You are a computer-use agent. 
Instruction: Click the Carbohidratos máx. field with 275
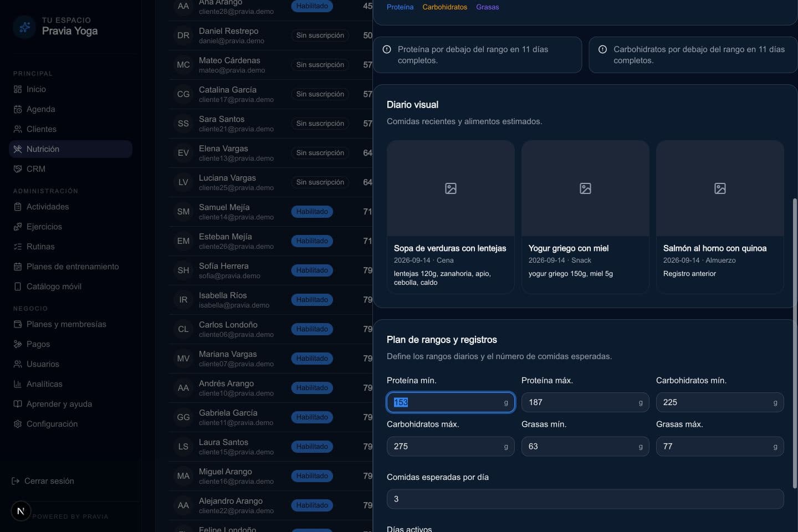point(451,446)
